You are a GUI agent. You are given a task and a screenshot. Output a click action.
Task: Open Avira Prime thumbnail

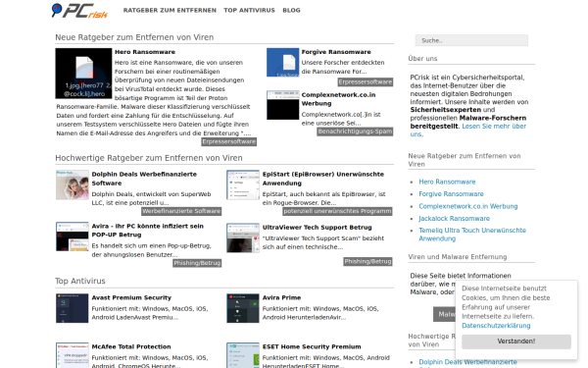(243, 308)
